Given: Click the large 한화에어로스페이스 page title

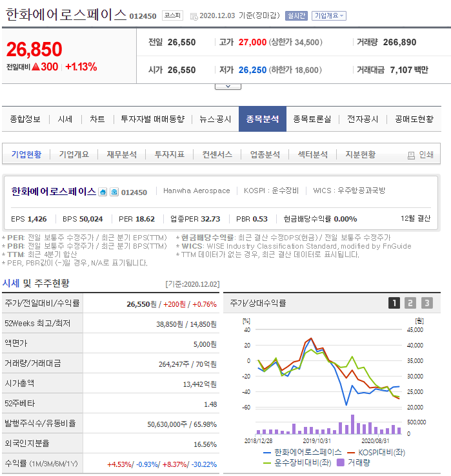Looking at the screenshot, I should click(x=66, y=15).
